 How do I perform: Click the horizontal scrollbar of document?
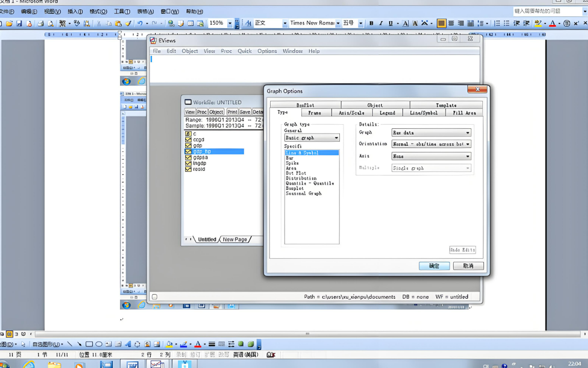(308, 334)
